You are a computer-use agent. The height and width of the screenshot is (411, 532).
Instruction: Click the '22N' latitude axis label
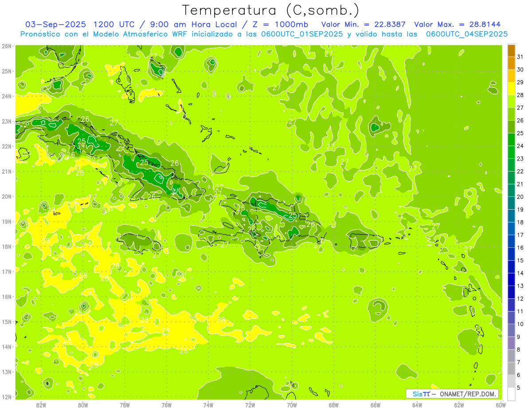coord(7,146)
